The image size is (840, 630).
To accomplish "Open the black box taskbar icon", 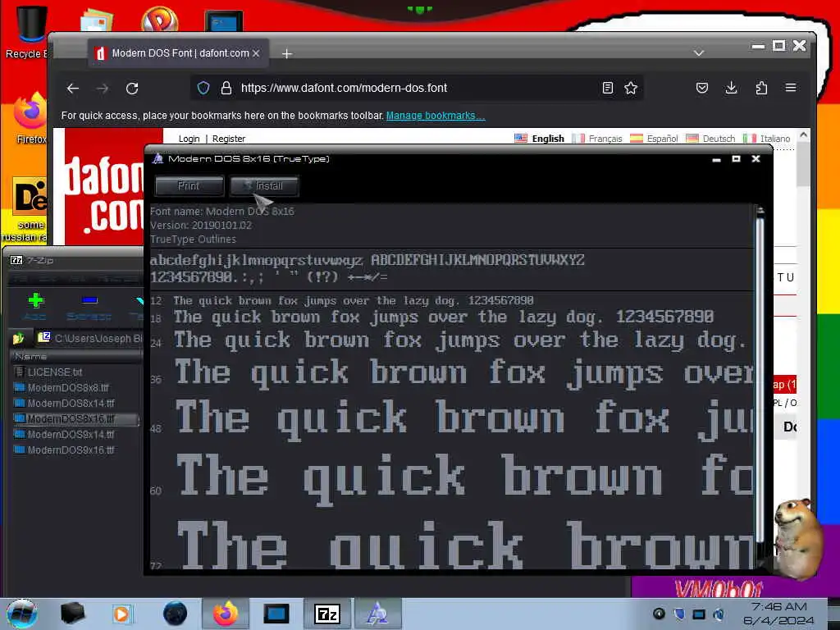I will [x=72, y=614].
